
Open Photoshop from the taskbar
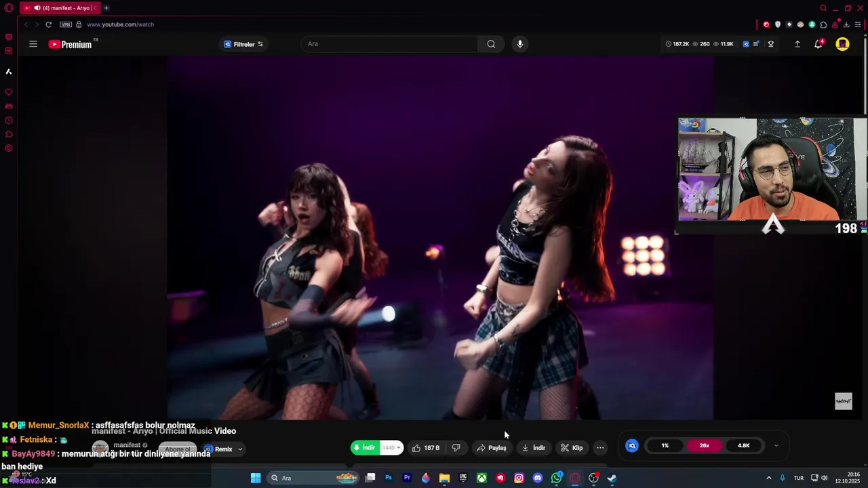(x=389, y=478)
